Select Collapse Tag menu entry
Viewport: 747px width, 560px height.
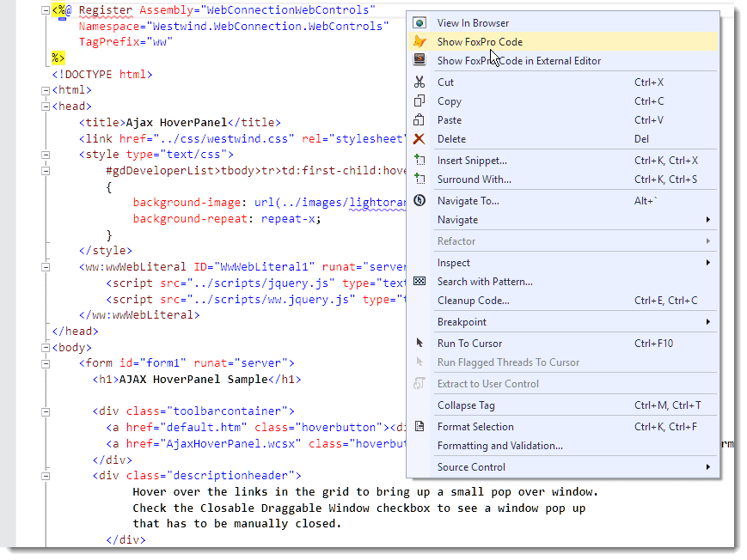coord(466,405)
